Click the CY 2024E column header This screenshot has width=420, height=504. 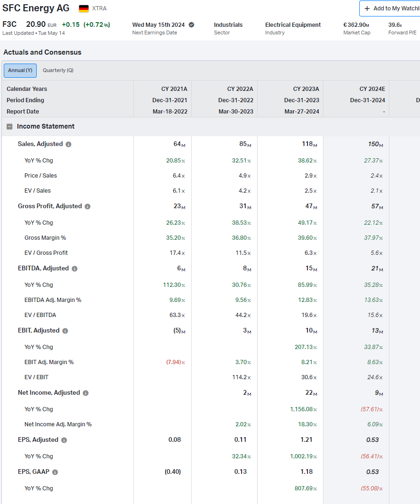(372, 89)
